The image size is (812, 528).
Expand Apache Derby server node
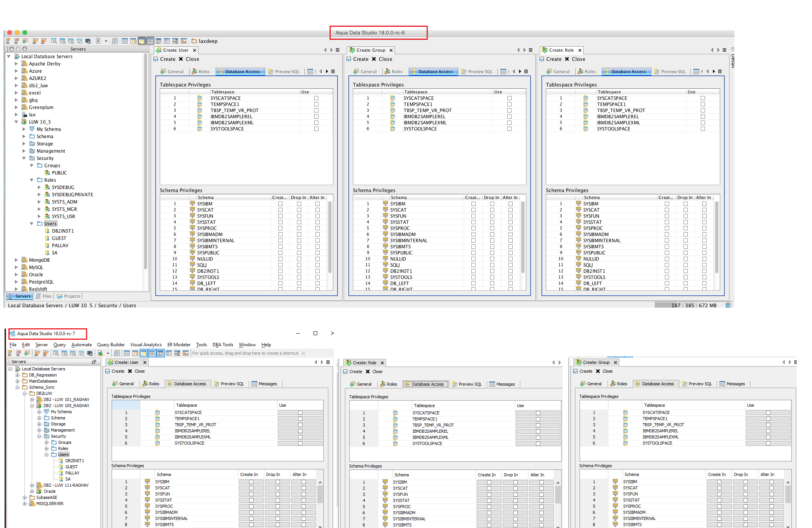(x=16, y=64)
